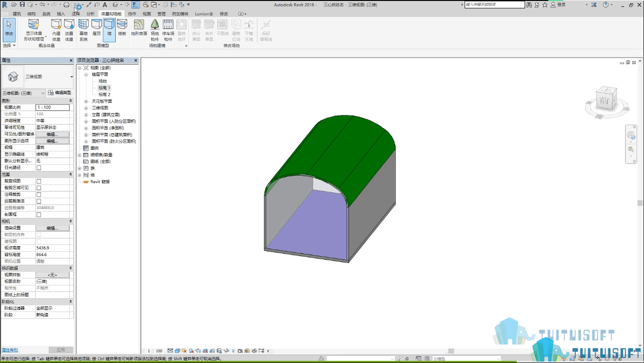
Task: Open the 管理 ribbon tab
Action: click(161, 14)
